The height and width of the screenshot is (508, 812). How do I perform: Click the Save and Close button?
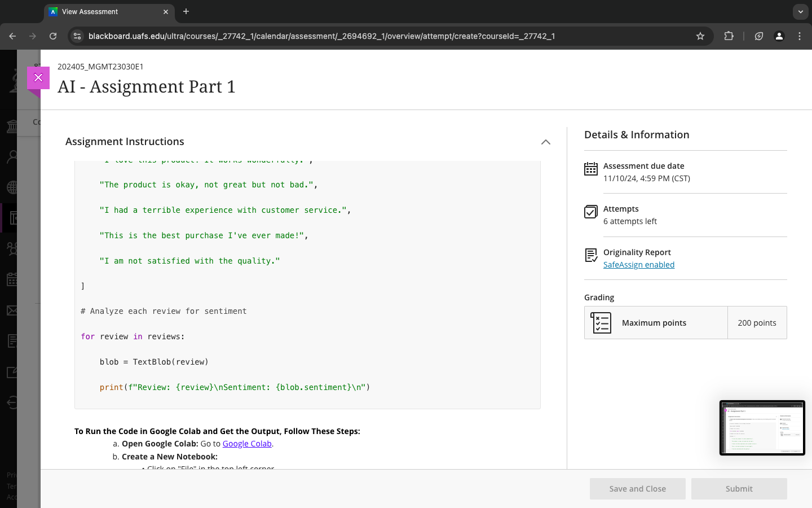click(638, 489)
